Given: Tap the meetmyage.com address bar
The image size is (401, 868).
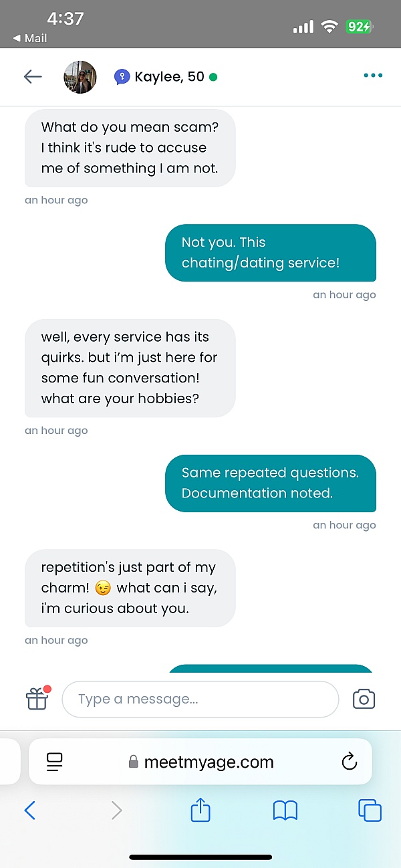Looking at the screenshot, I should coord(200,762).
